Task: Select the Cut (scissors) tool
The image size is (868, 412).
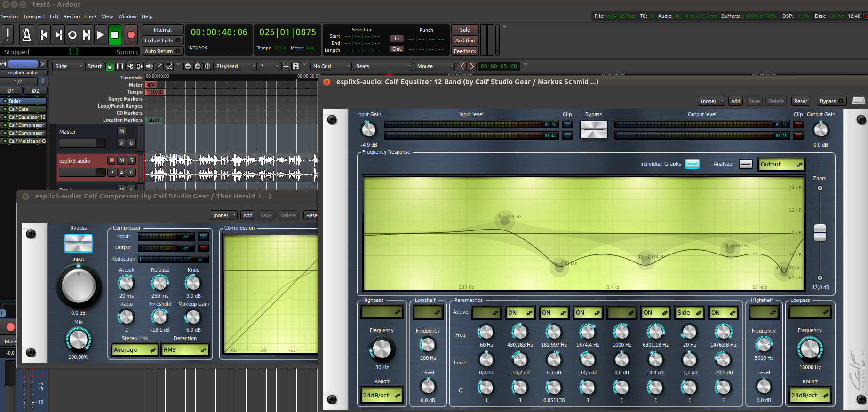Action: [129, 66]
